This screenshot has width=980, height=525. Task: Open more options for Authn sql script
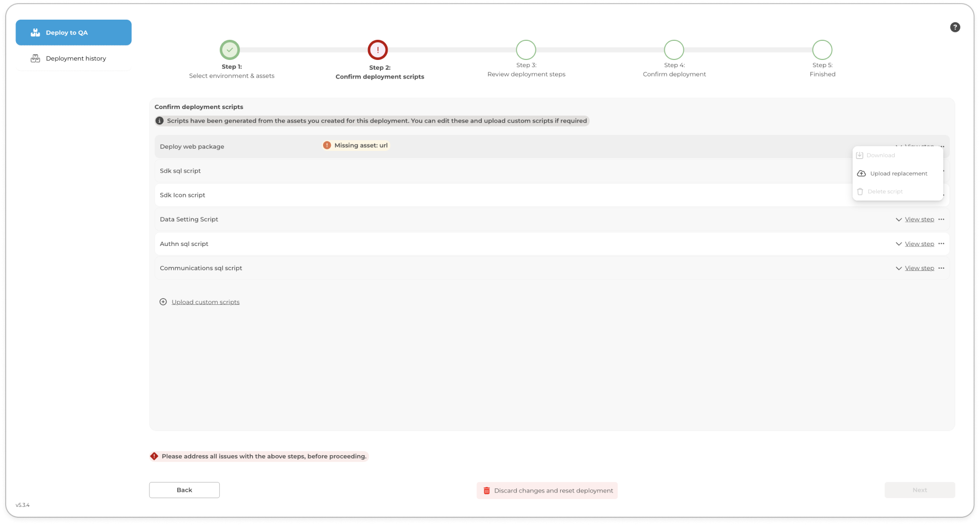941,244
